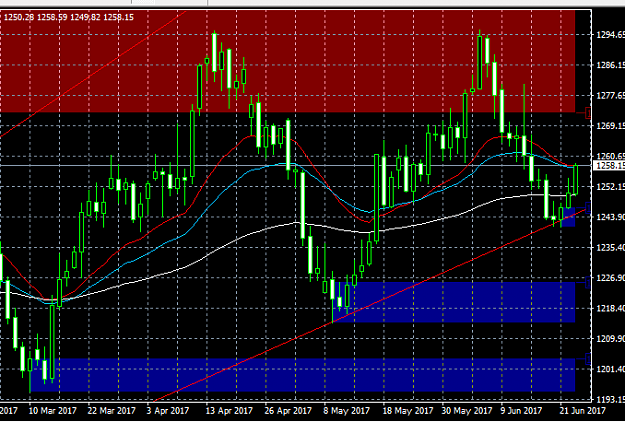Screen dimensions: 625x422
Task: Click the 1243.90 price scale value
Action: pos(610,217)
